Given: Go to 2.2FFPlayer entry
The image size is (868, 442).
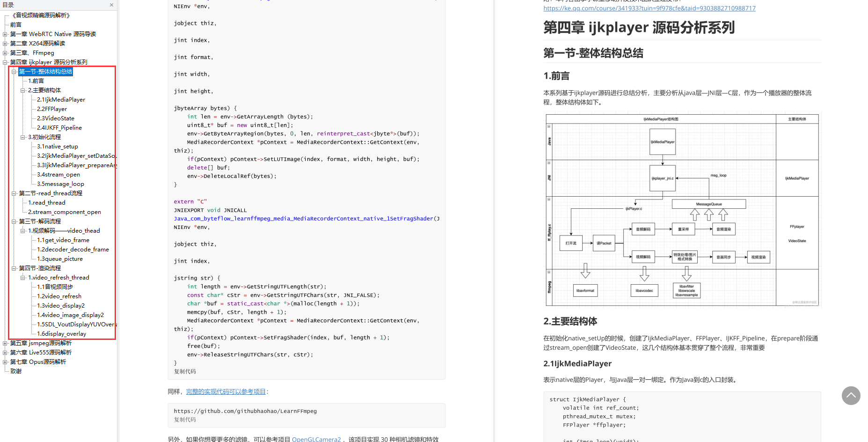Looking at the screenshot, I should [52, 109].
